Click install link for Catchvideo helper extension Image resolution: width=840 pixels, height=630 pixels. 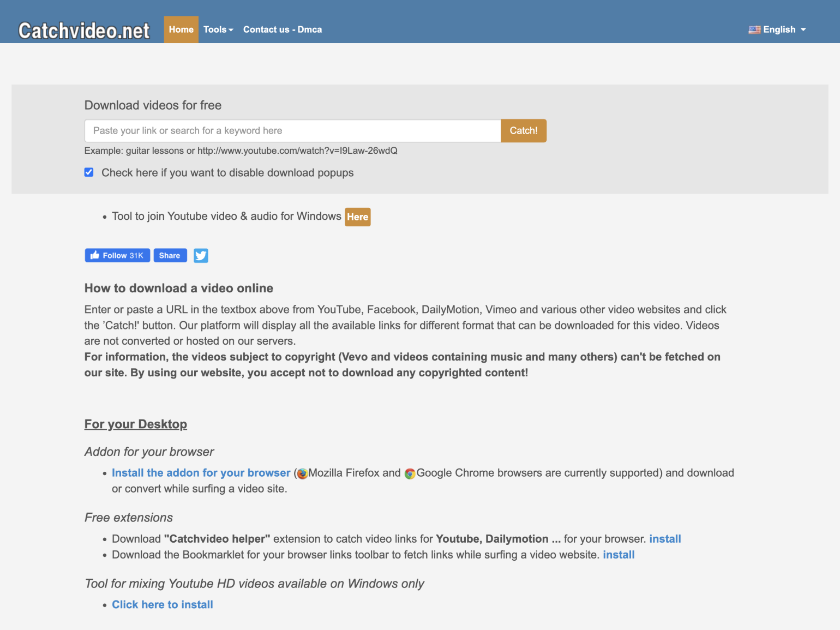[x=665, y=539]
